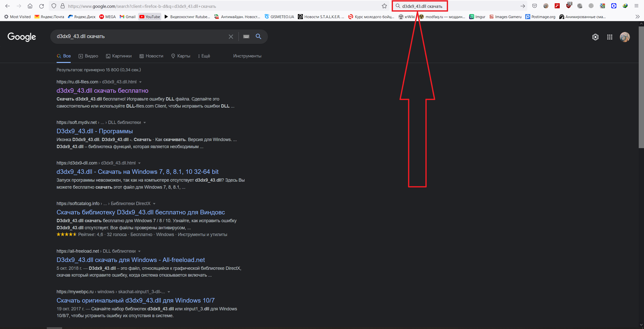
Task: Expand the Ещё more options menu
Action: (x=204, y=56)
